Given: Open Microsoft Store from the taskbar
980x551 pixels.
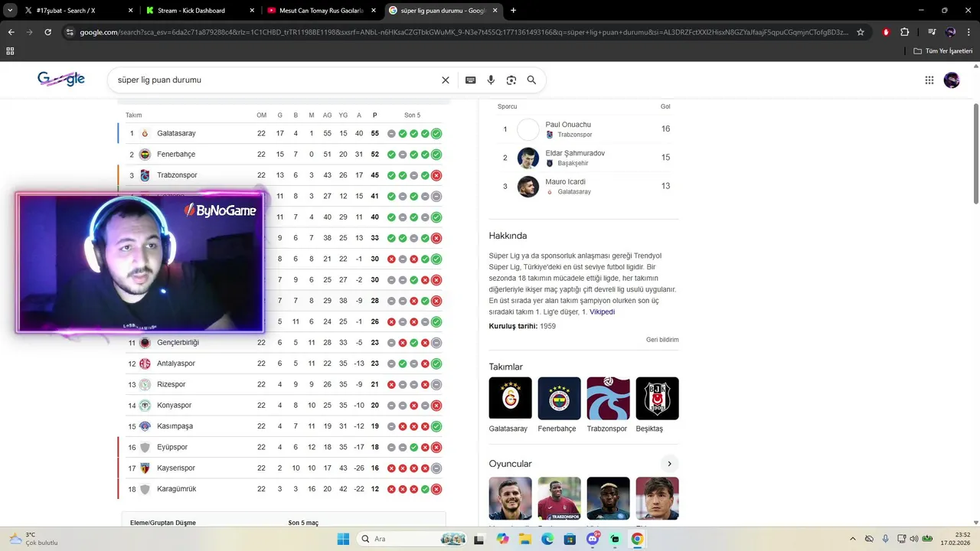Looking at the screenshot, I should [x=570, y=539].
